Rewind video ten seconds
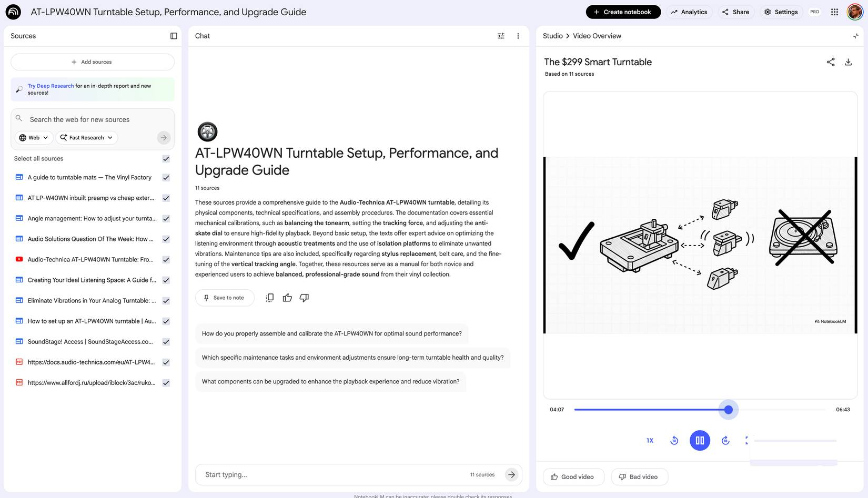The height and width of the screenshot is (498, 868). pos(674,441)
